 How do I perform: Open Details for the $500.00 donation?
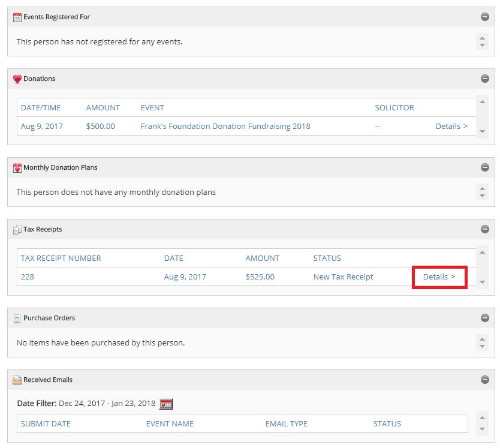(451, 127)
